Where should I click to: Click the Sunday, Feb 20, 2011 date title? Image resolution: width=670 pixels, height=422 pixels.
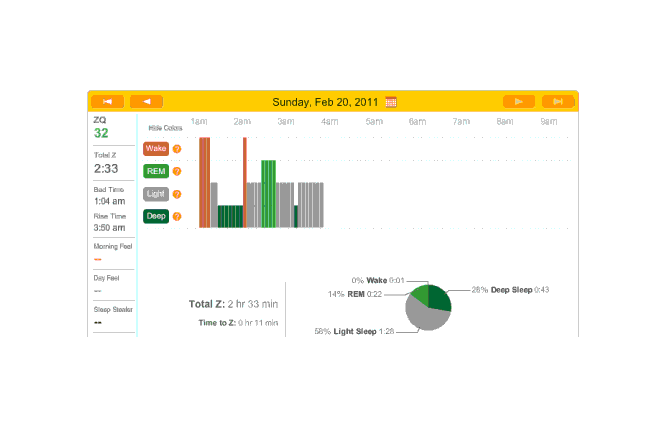click(327, 101)
